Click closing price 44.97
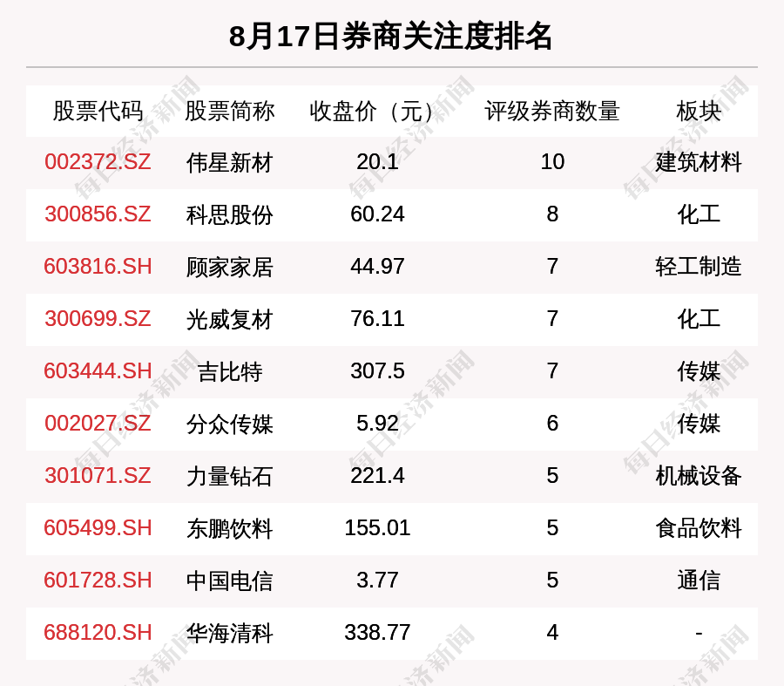Screen dimensions: 784x686 click(377, 266)
